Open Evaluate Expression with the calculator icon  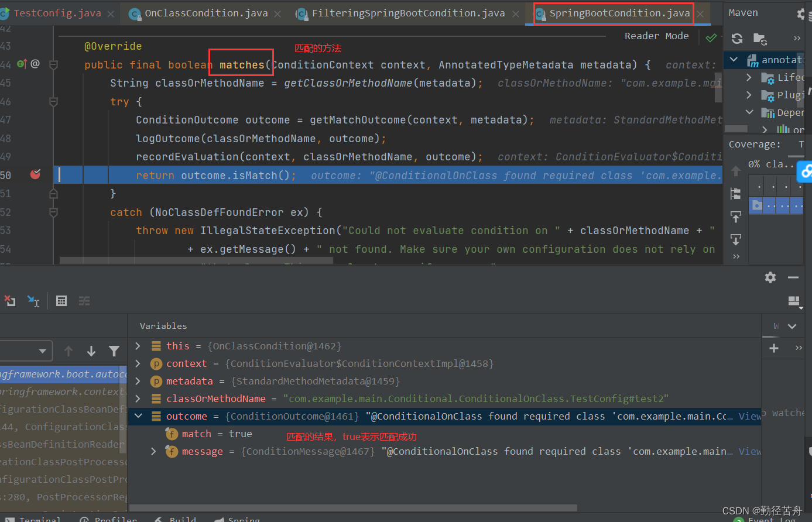coord(61,301)
